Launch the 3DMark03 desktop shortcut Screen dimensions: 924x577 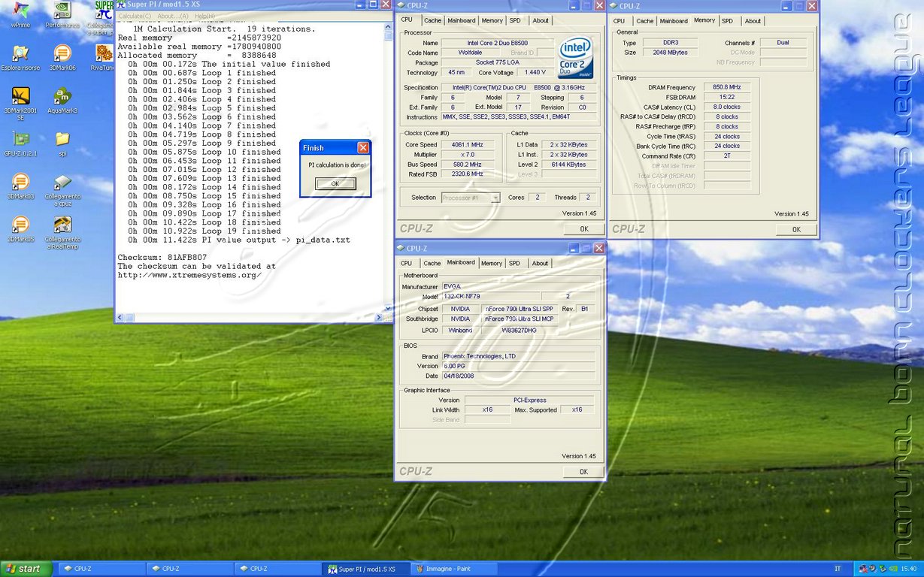(x=20, y=187)
